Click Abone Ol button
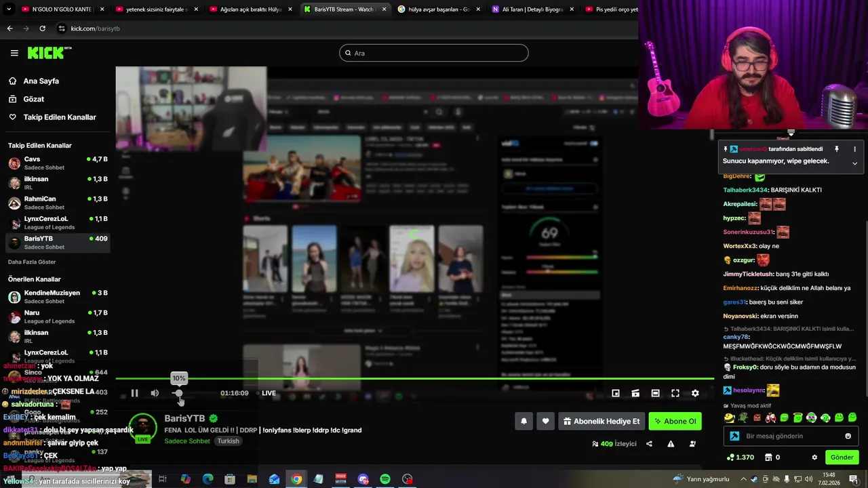 click(x=675, y=421)
